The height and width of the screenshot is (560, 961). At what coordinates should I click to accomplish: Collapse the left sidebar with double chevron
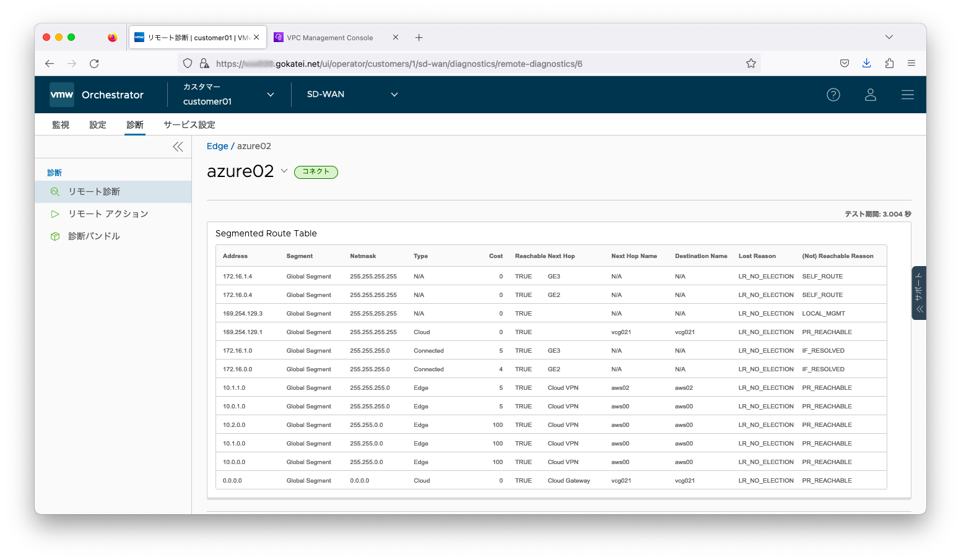pos(178,147)
